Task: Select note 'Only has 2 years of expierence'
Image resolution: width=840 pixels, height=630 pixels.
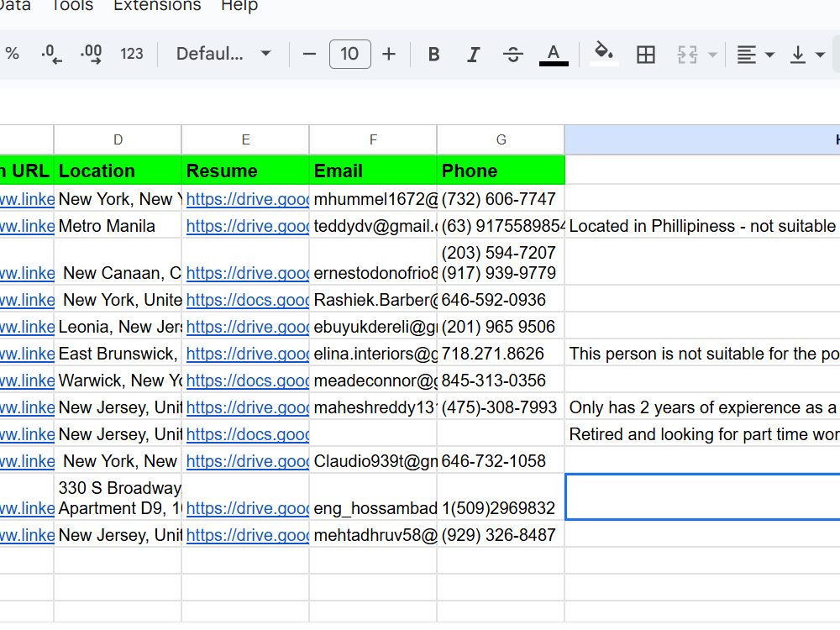Action: tap(702, 407)
